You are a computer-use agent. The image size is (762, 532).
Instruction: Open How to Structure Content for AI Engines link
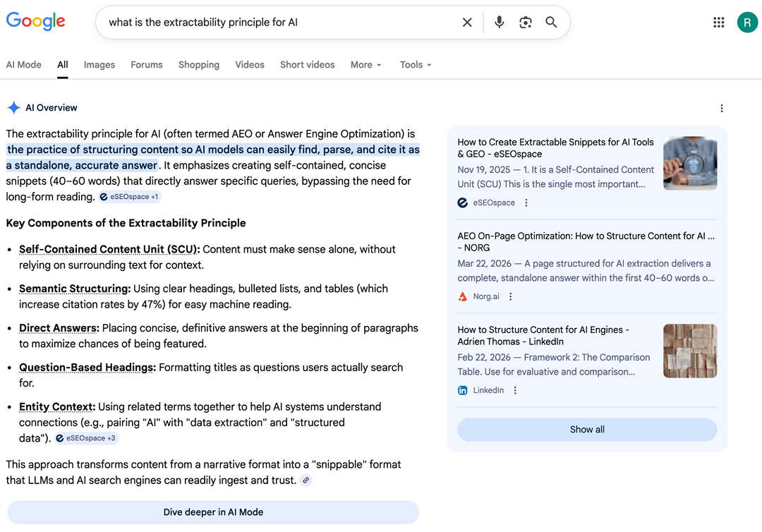543,336
